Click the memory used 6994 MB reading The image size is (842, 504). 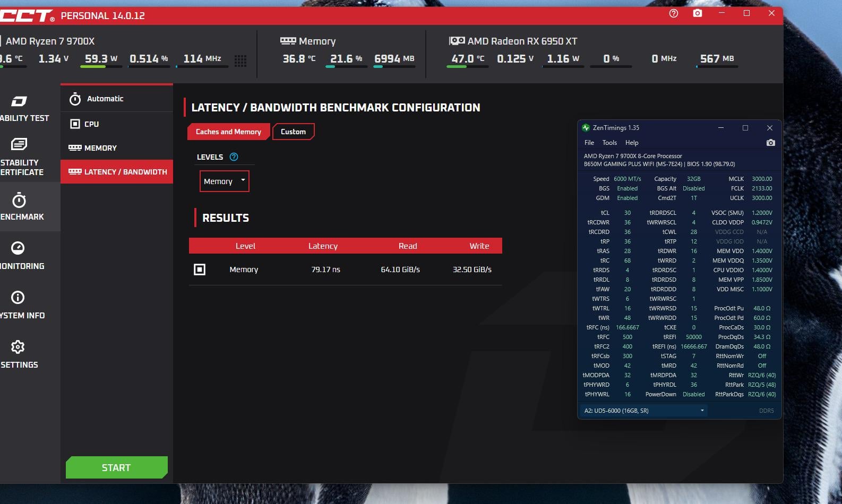point(394,58)
